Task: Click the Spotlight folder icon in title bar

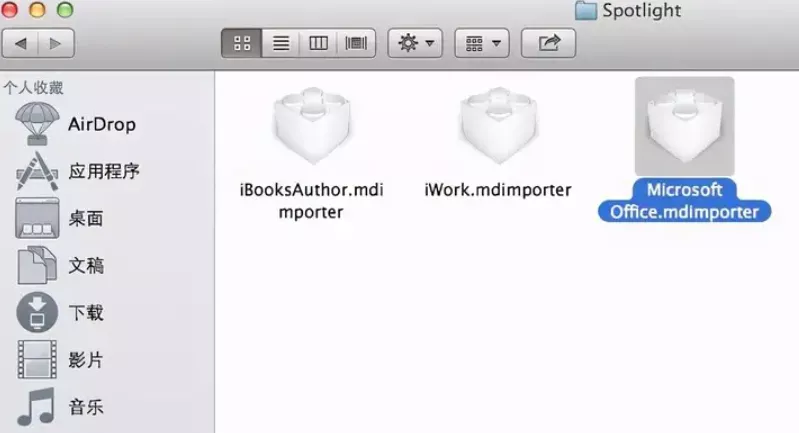Action: (585, 10)
